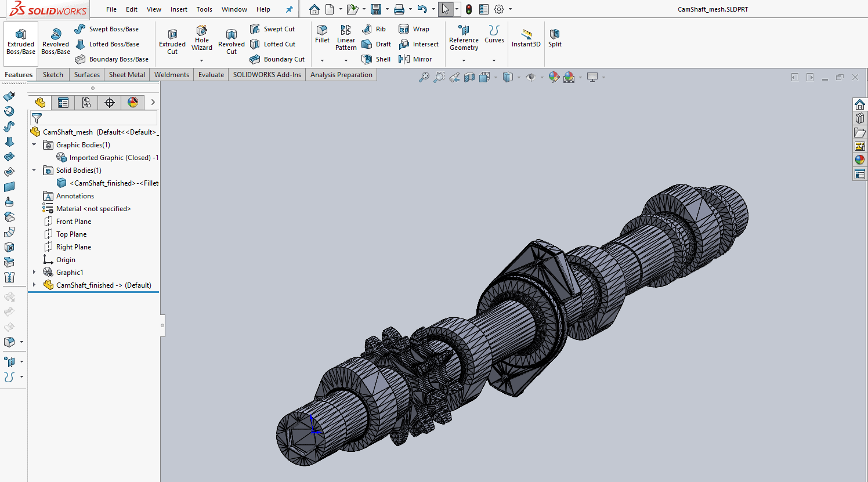868x482 pixels.
Task: Click the Rebuild traffic light icon
Action: click(x=469, y=9)
